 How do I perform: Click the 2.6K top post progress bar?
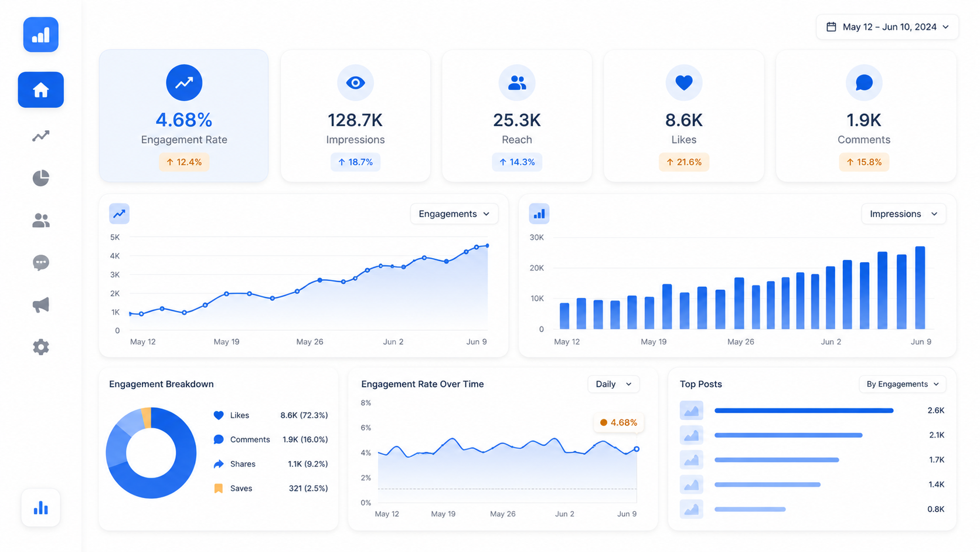click(x=804, y=411)
